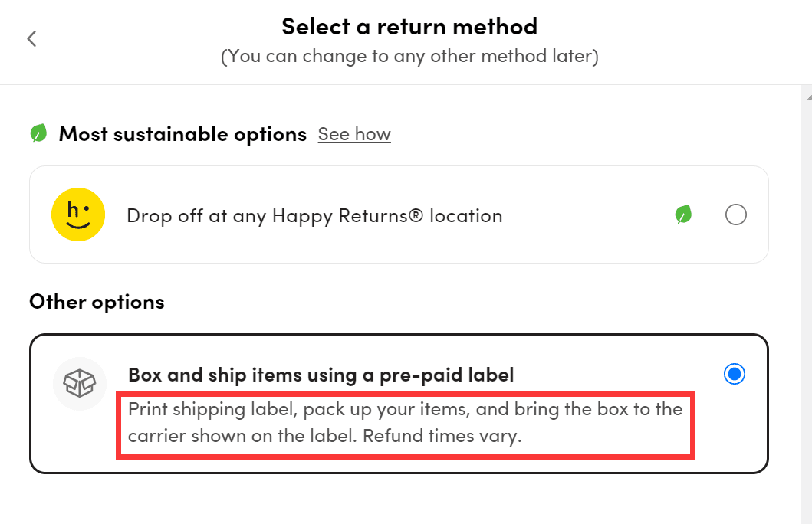Click the Select a return method heading
This screenshot has width=812, height=524.
(x=409, y=26)
